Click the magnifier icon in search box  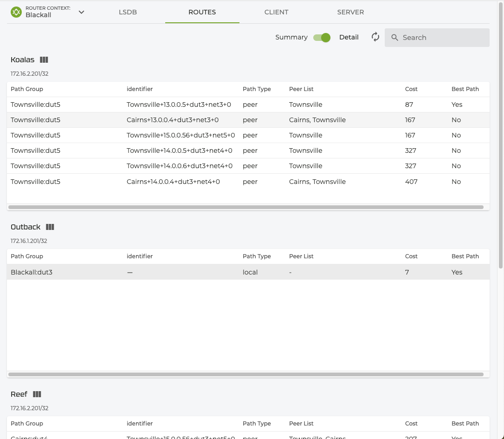pos(394,38)
